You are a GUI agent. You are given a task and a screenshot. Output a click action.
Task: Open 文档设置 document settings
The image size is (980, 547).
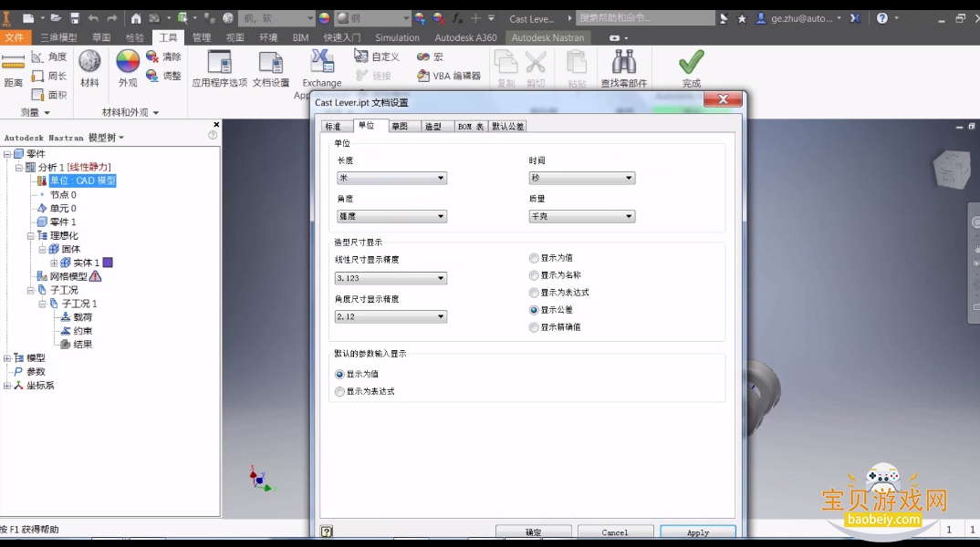tap(271, 68)
